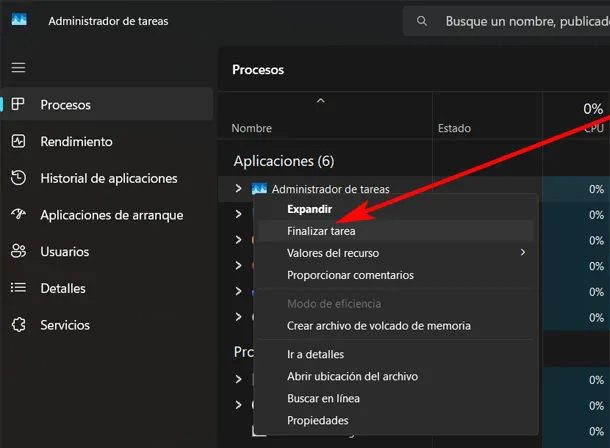Click Abrir ubicación del archivo
Screen dimensions: 610x448
(x=352, y=377)
